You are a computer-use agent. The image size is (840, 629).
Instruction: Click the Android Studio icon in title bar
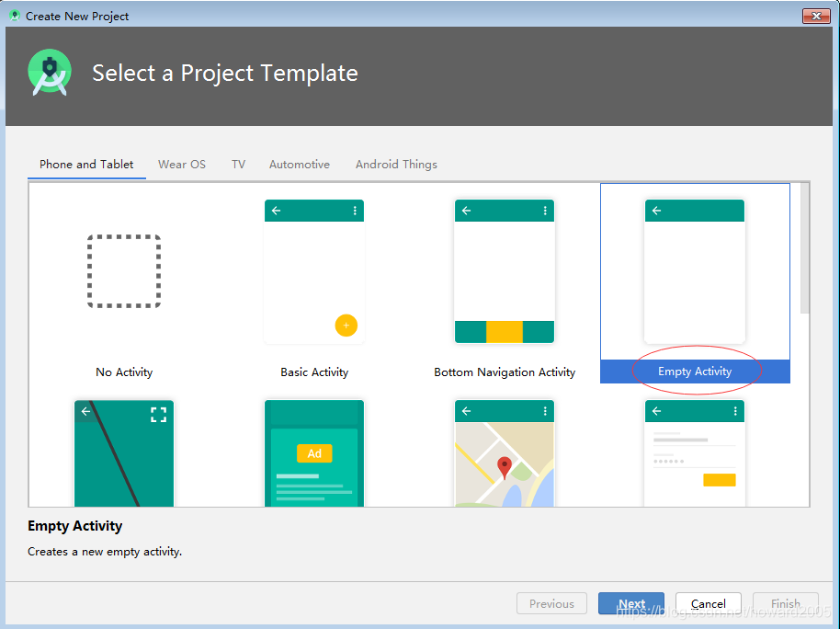pos(15,16)
